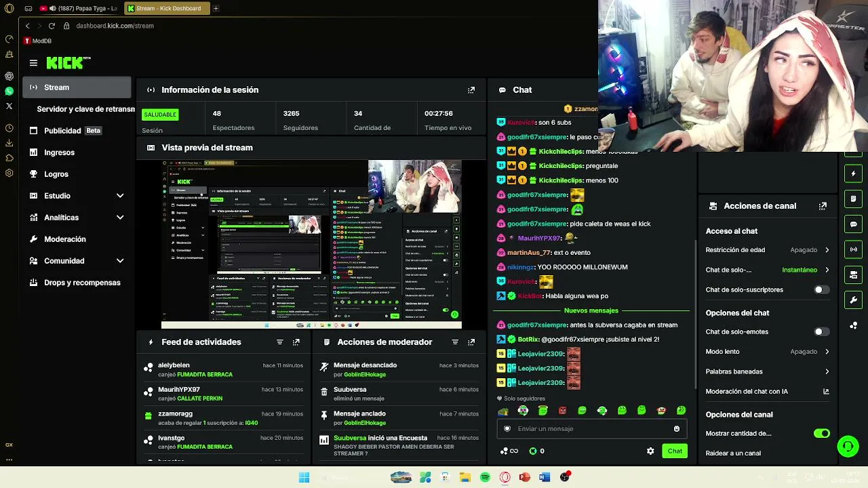The image size is (868, 488).
Task: Open Restricción de edad options
Action: [768, 249]
